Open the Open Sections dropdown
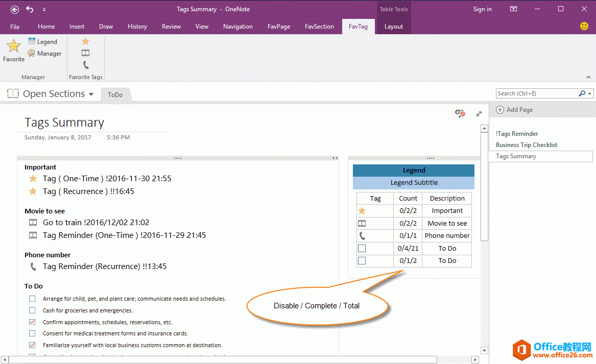The width and height of the screenshot is (596, 364). coord(92,93)
